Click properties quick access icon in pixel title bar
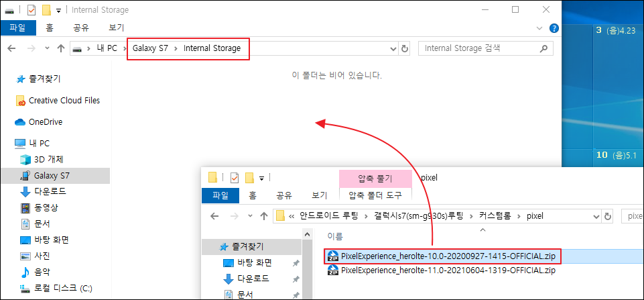 [235, 178]
